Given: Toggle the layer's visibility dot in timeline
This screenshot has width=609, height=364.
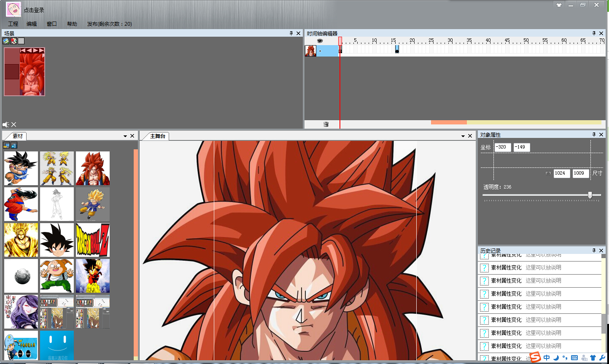Looking at the screenshot, I should tap(320, 51).
